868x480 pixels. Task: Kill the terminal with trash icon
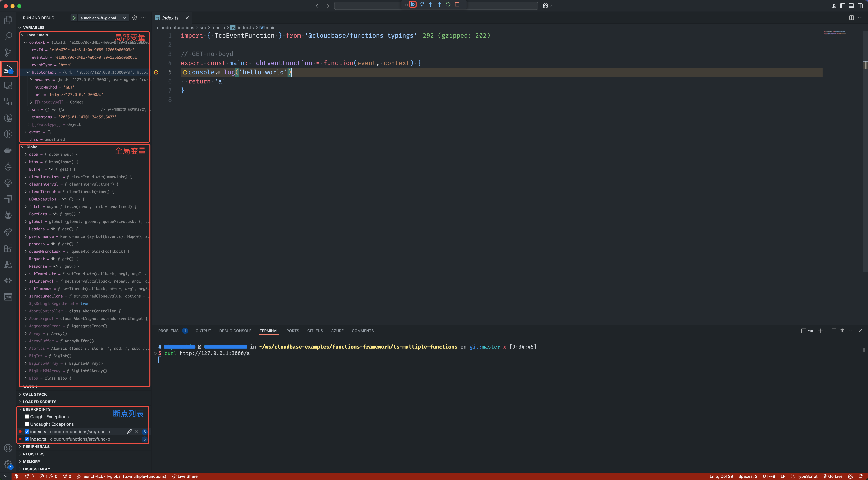tap(842, 331)
